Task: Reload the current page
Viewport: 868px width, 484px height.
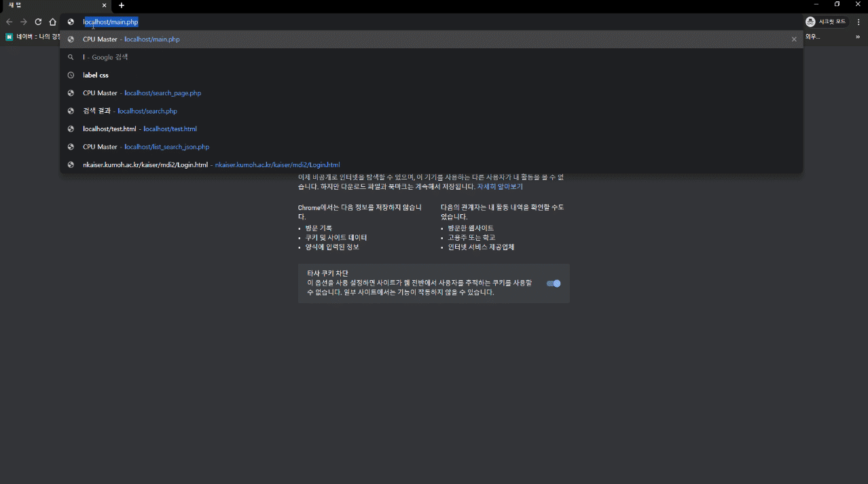Action: pos(38,22)
